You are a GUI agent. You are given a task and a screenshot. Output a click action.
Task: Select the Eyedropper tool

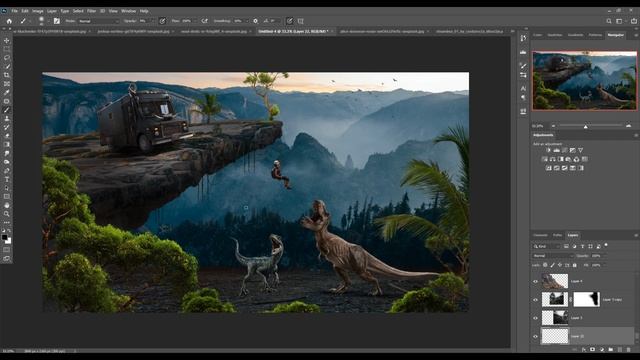tap(7, 92)
